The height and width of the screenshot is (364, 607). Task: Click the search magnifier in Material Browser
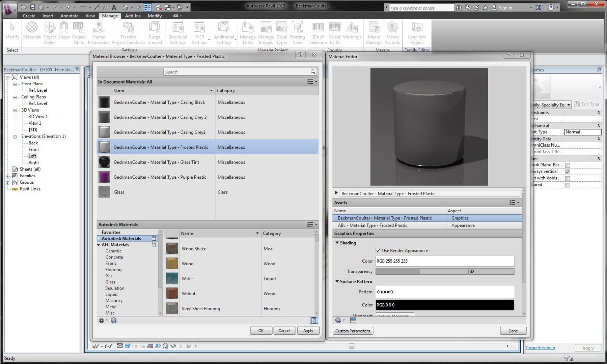(x=313, y=72)
